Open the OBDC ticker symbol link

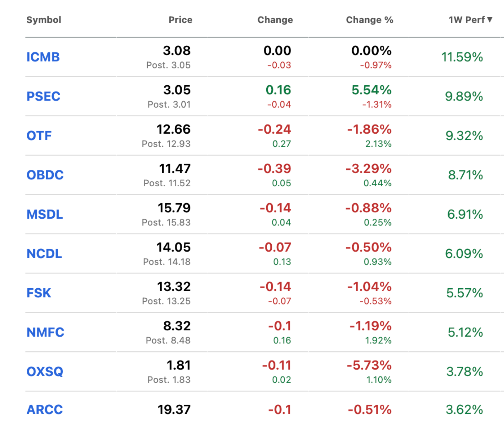tap(45, 175)
